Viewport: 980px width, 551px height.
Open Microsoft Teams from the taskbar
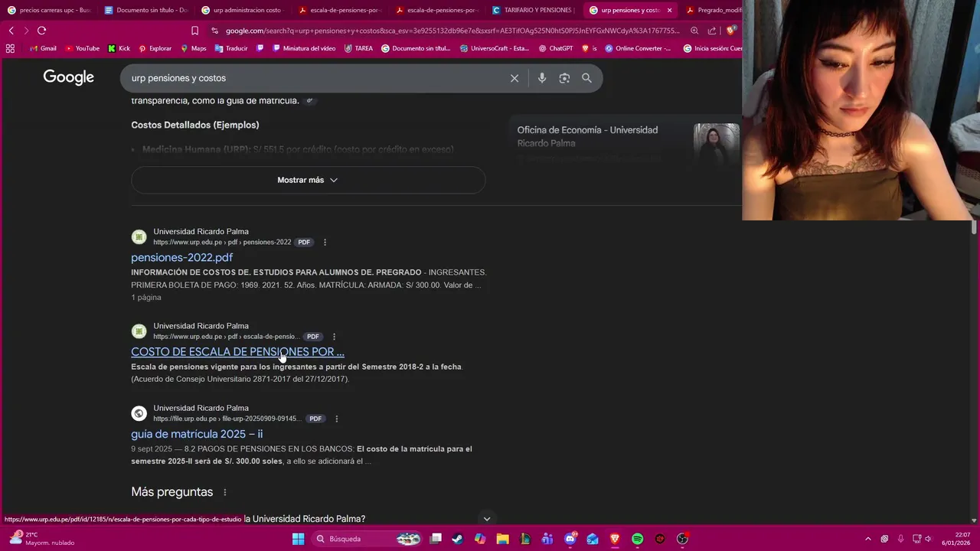click(547, 539)
